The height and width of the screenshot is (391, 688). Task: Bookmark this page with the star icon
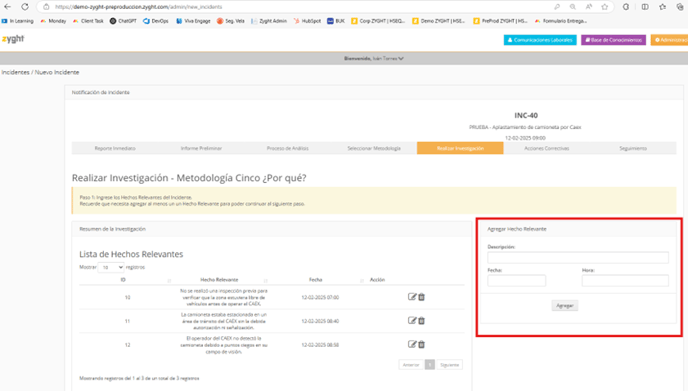tap(605, 7)
